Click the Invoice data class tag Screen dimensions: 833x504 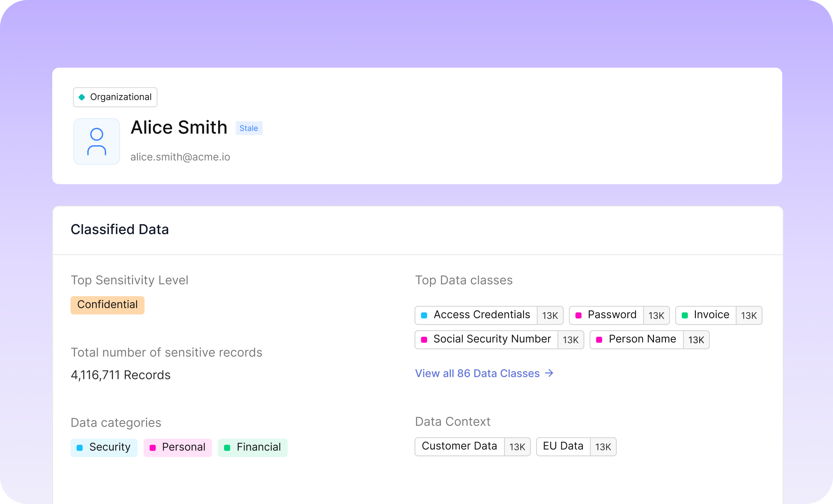pyautogui.click(x=711, y=315)
